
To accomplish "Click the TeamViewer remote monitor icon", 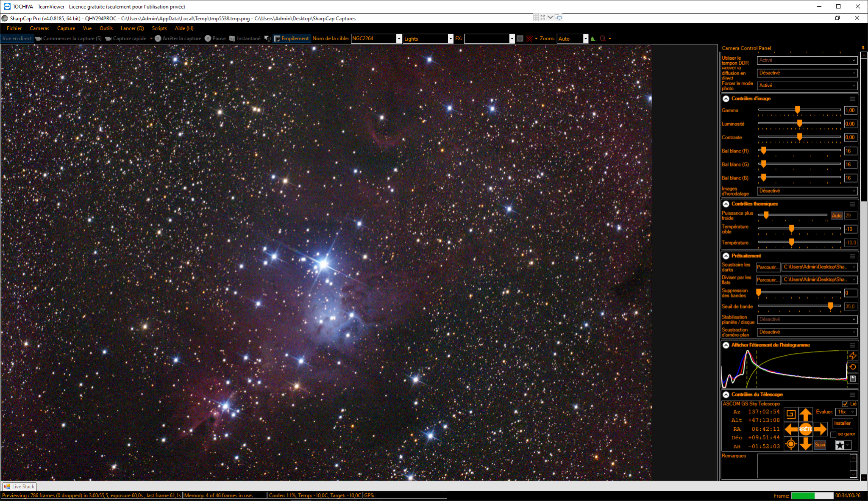I will [559, 17].
